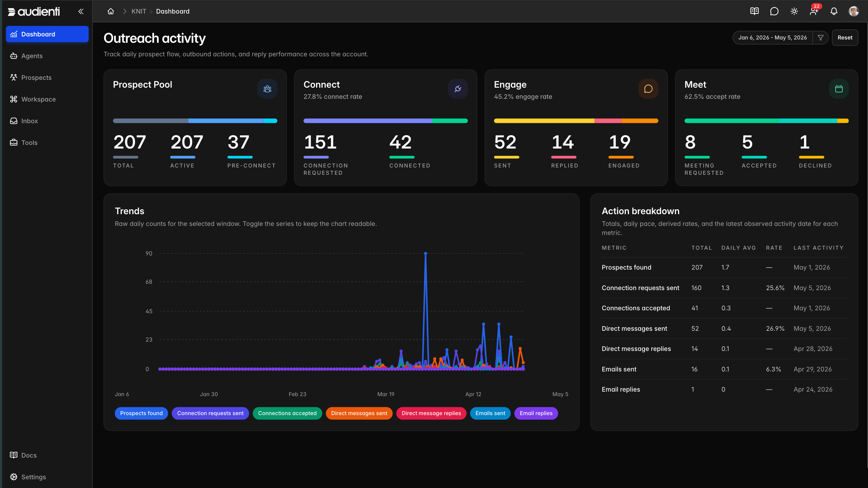Go to home via breadcrumb house icon

tap(110, 11)
